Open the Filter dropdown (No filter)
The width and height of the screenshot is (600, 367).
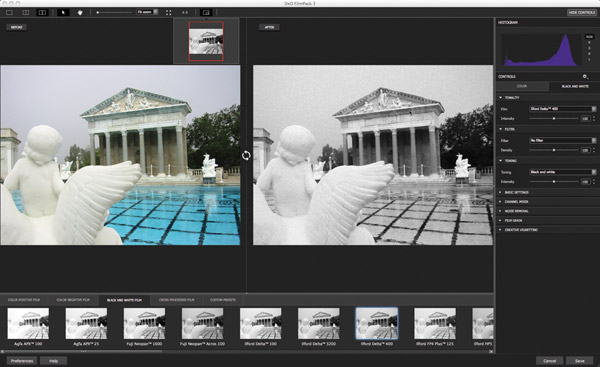tap(562, 140)
